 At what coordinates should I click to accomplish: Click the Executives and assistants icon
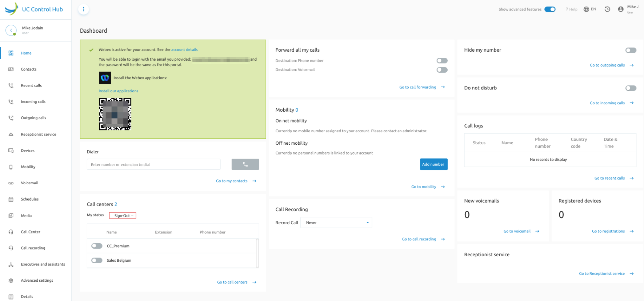coord(11,264)
